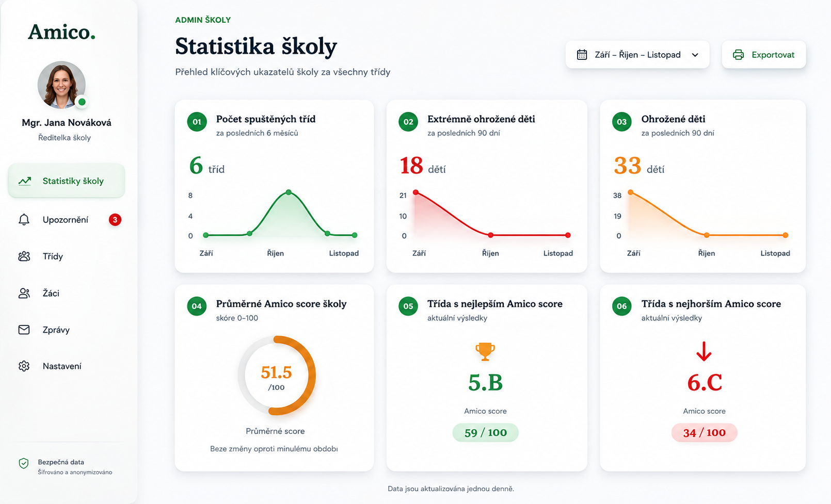
Task: Click the orange trophy icon
Action: tap(485, 351)
